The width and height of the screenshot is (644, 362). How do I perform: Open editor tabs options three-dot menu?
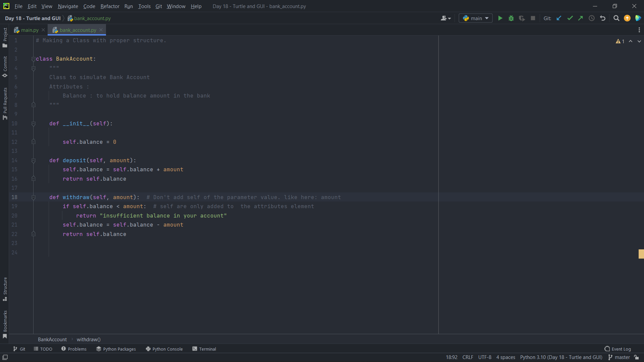[x=639, y=30]
